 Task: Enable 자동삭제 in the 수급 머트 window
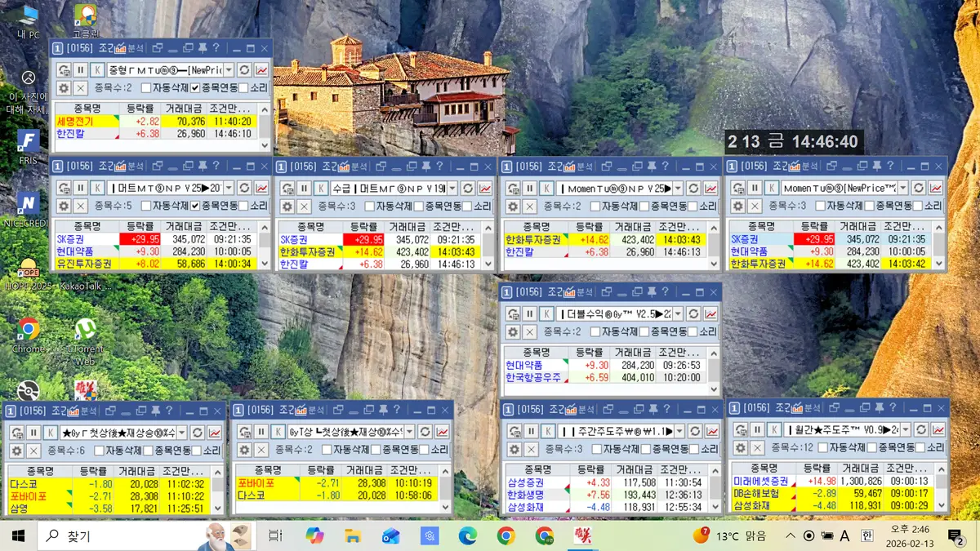(x=371, y=205)
